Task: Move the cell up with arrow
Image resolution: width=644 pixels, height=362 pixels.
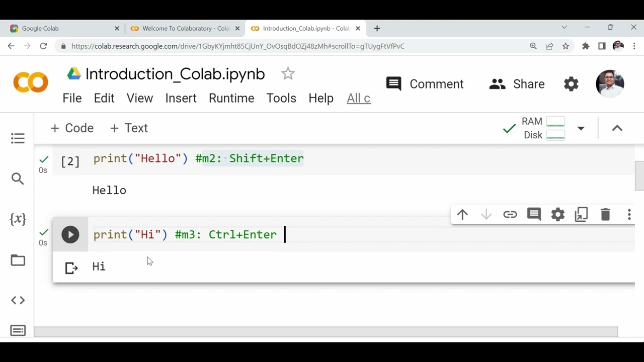Action: point(462,215)
